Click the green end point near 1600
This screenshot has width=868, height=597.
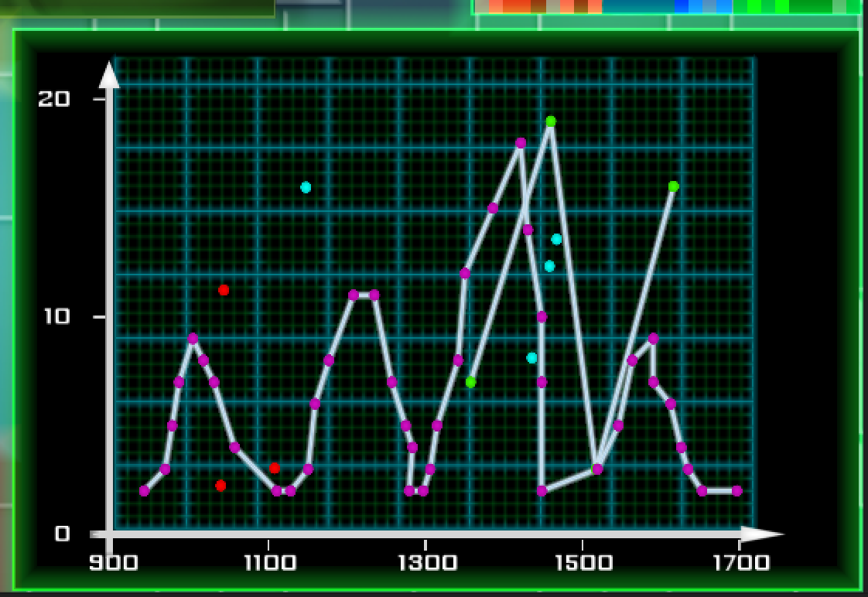coord(673,187)
